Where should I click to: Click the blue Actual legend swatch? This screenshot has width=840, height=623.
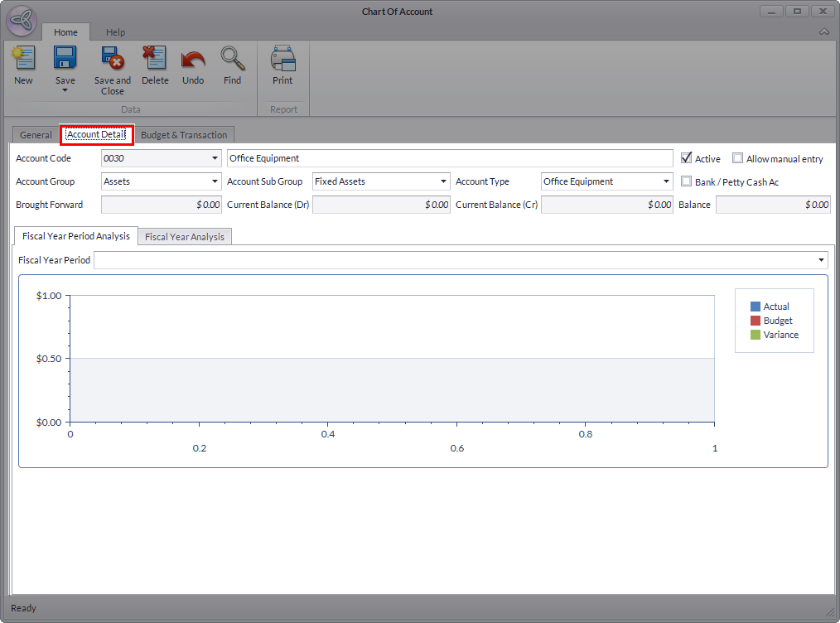(755, 307)
